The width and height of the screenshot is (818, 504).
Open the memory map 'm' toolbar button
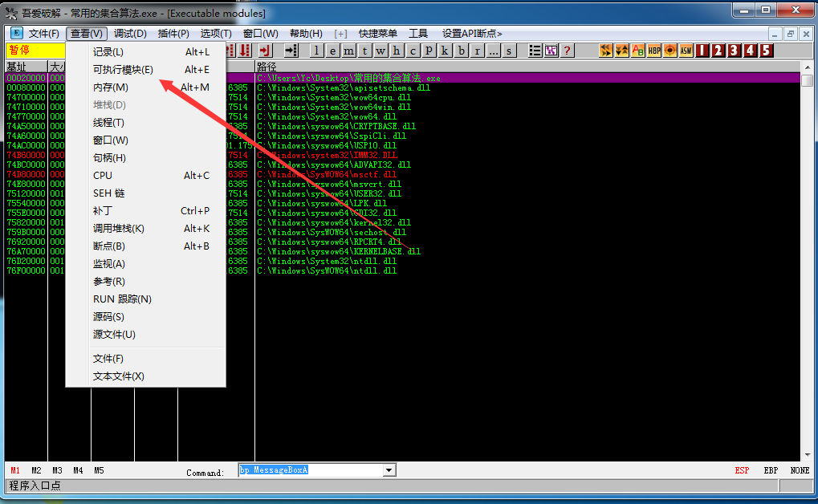click(348, 51)
